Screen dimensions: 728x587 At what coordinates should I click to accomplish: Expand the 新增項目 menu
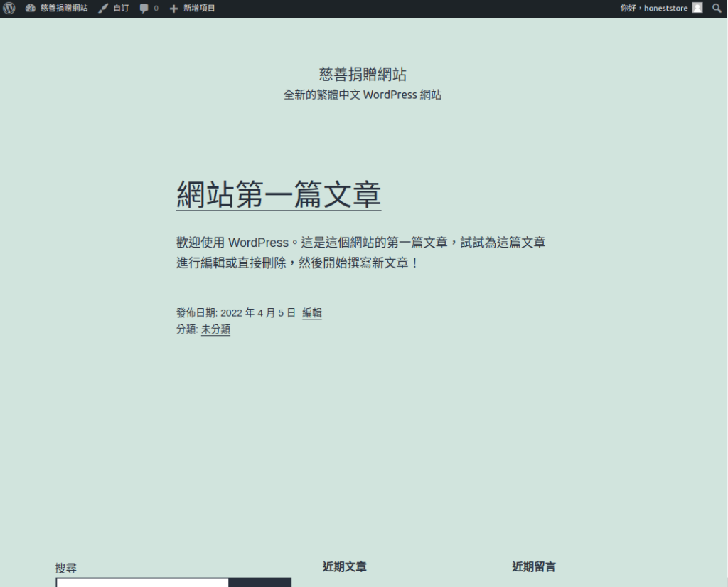click(x=199, y=9)
